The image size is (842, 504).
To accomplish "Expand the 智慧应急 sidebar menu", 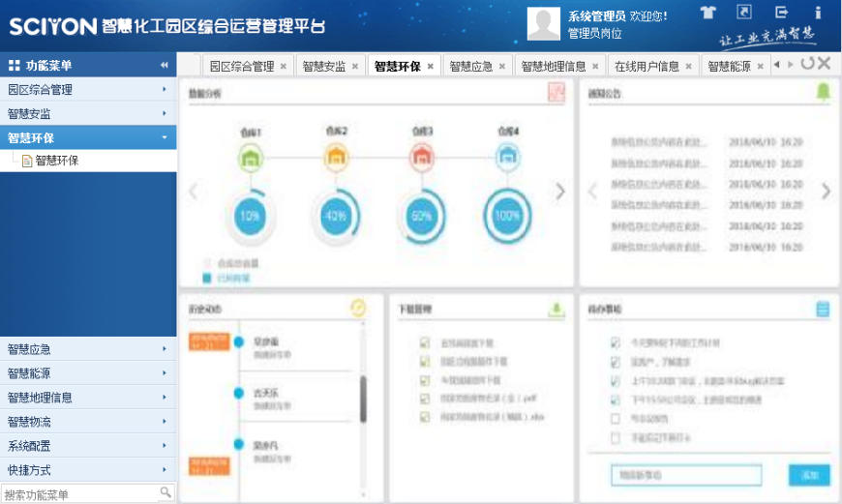I will (87, 349).
